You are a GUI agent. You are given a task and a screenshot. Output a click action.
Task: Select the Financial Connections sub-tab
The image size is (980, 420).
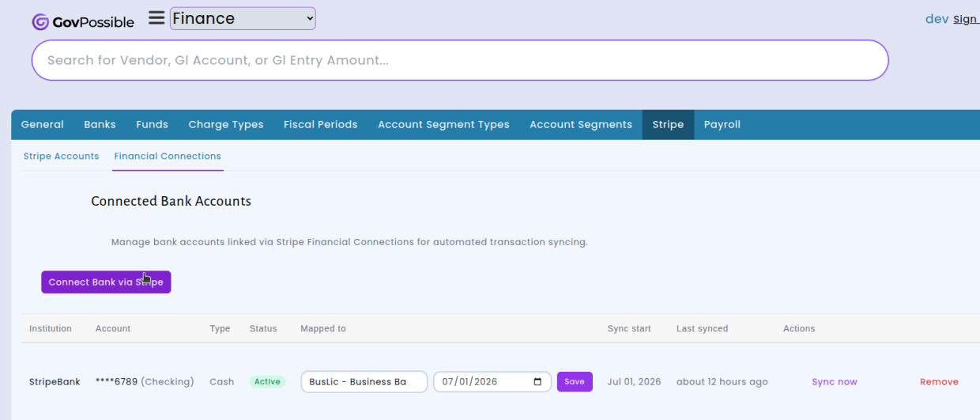[168, 156]
